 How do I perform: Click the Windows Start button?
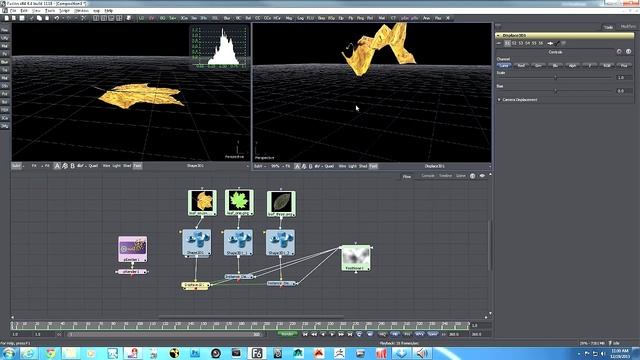(x=8, y=353)
